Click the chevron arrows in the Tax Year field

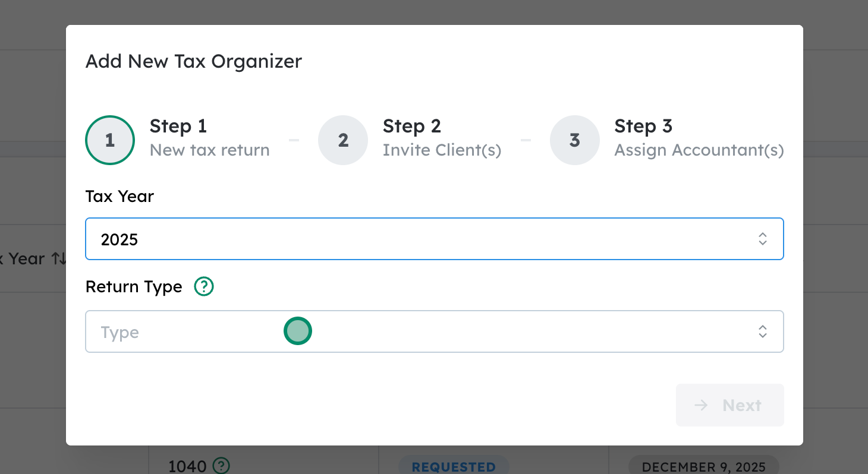pyautogui.click(x=762, y=239)
